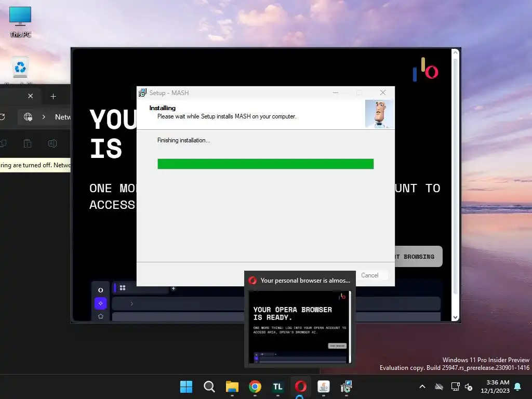Click the Opera preview title text
532x399 pixels.
pyautogui.click(x=305, y=281)
